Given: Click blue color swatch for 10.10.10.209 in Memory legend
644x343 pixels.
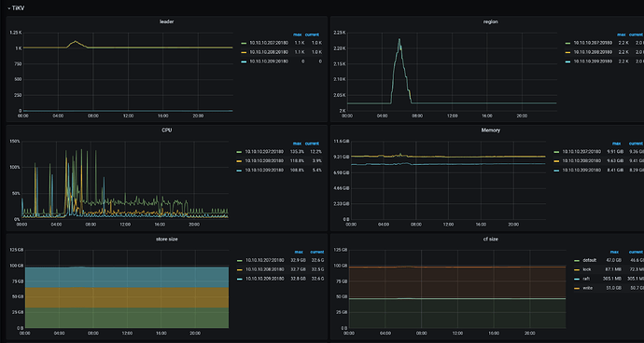Looking at the screenshot, I should click(556, 170).
